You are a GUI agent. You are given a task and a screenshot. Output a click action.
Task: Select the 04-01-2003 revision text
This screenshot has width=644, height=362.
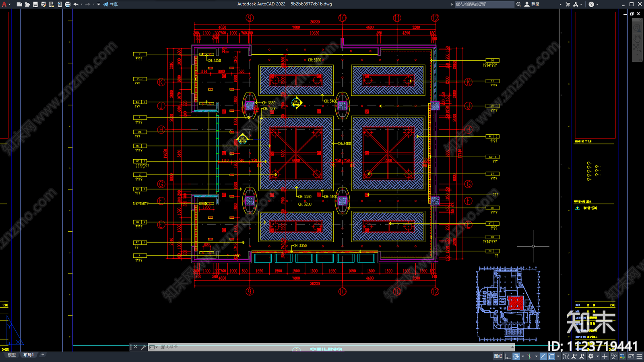590,208
